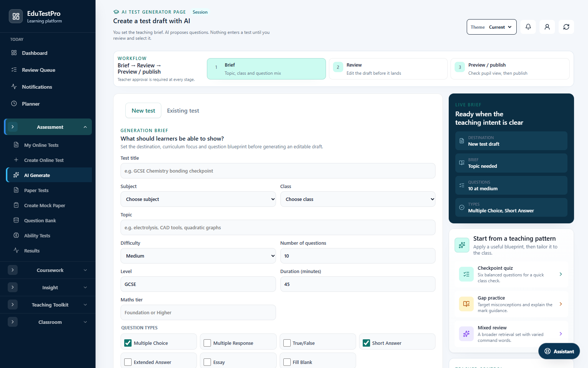588x368 pixels.
Task: Click the Maths tier input field
Action: tap(198, 312)
